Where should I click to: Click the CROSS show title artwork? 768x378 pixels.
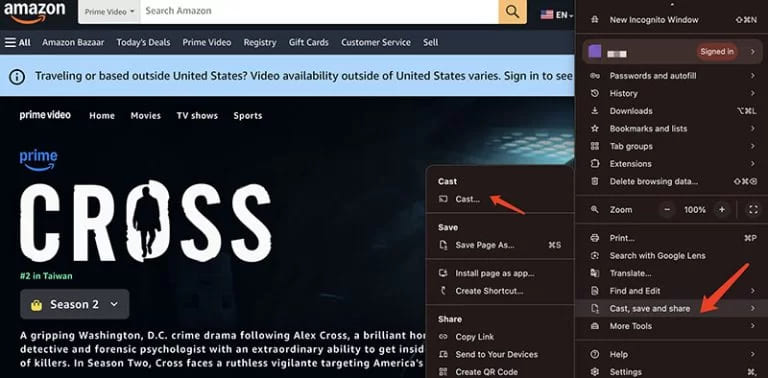coord(145,222)
